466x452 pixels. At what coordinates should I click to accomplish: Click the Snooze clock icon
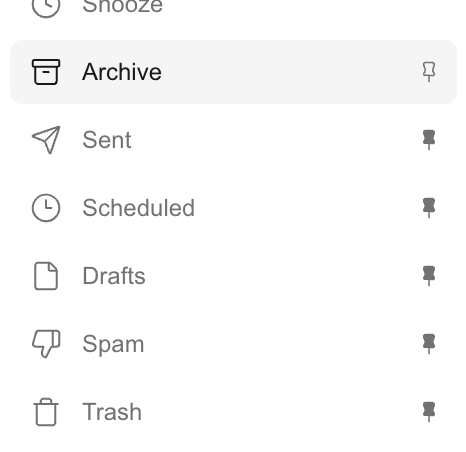click(x=46, y=6)
